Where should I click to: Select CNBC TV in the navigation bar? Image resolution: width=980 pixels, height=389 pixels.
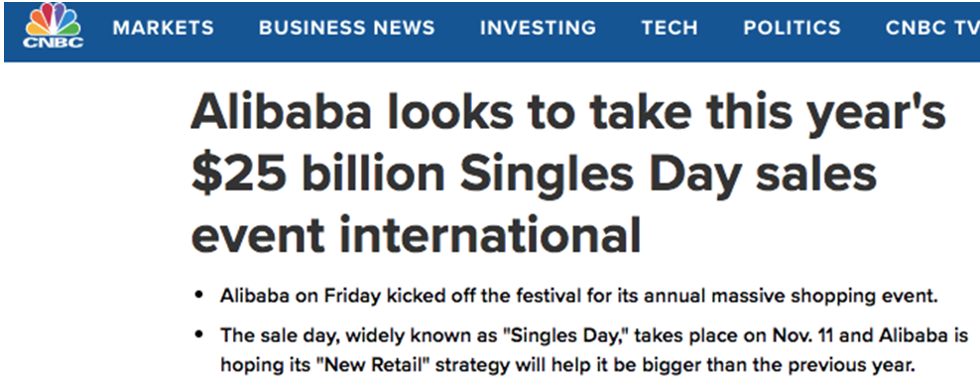point(931,28)
